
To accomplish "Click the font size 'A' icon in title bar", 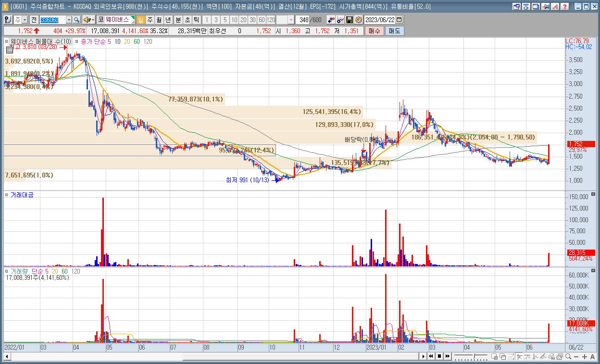I will (x=555, y=7).
